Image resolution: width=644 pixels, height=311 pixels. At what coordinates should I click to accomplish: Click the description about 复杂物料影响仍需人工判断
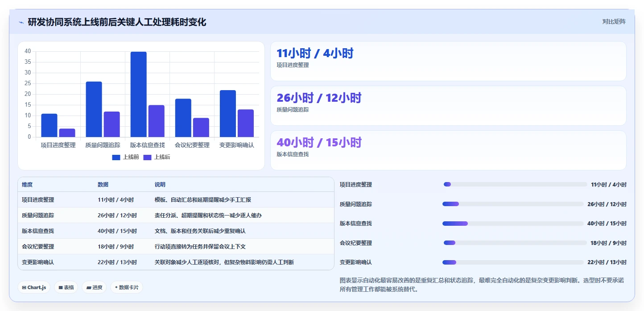point(224,262)
